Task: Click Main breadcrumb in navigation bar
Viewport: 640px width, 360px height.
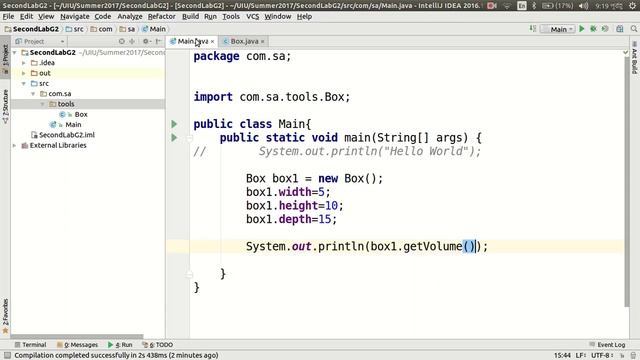Action: point(153,29)
